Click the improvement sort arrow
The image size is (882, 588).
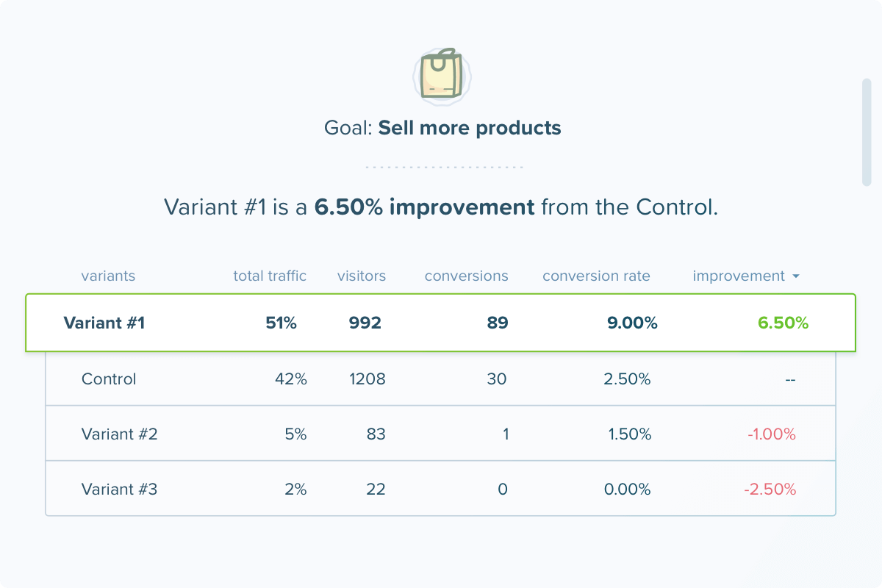click(795, 277)
